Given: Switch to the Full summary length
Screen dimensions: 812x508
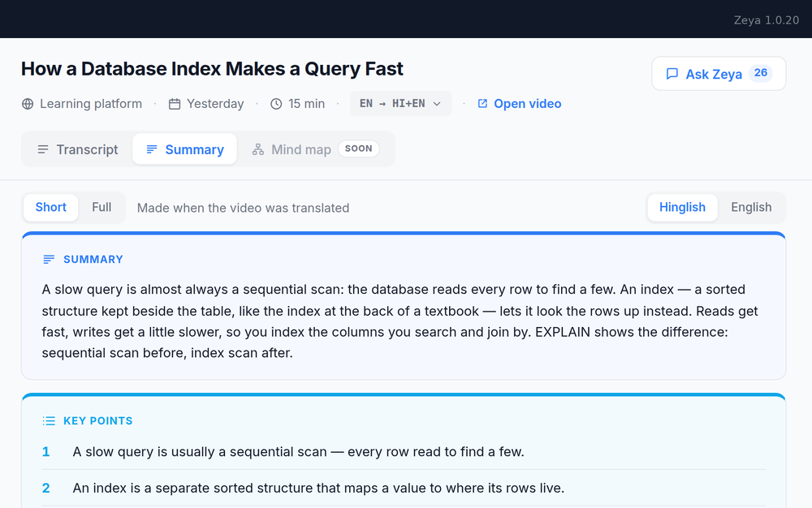Looking at the screenshot, I should tap(101, 208).
